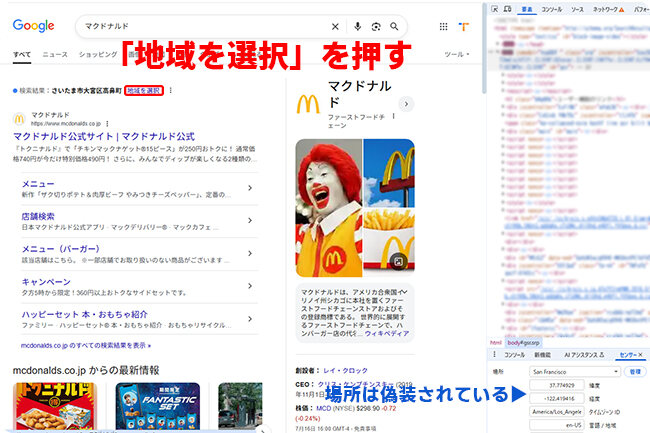This screenshot has width=650, height=433.
Task: Edit longitude field -122.419416
Action: click(557, 398)
